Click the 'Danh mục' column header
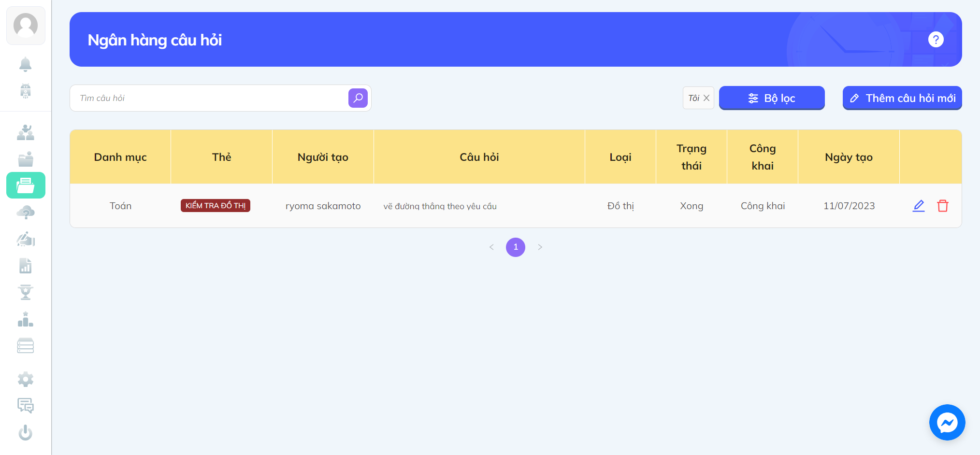This screenshot has width=980, height=455. pyautogui.click(x=120, y=157)
